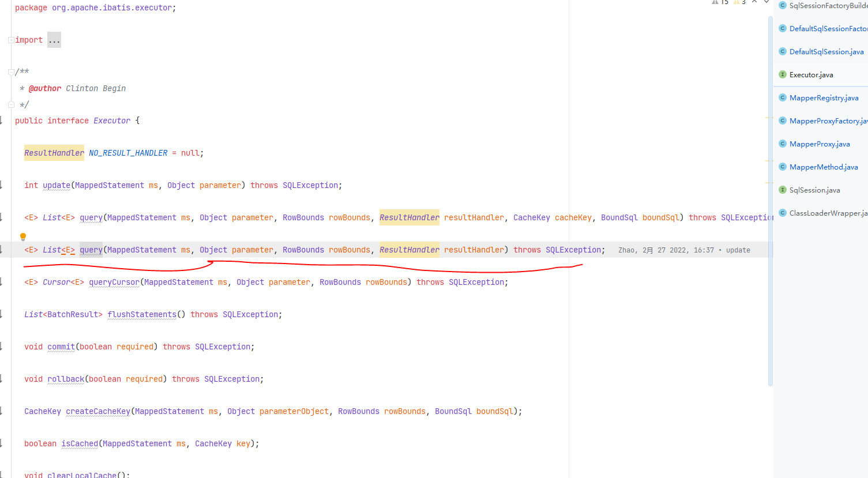Click the NO_RESULT_HANDLER constant name
Viewport: 868px width, 478px height.
point(128,153)
